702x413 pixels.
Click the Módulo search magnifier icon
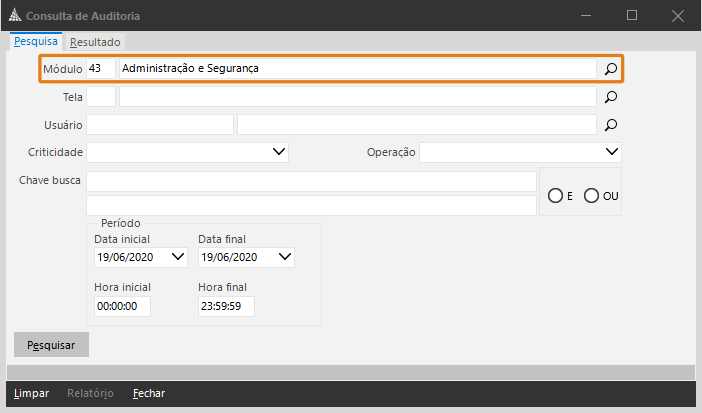click(x=610, y=69)
